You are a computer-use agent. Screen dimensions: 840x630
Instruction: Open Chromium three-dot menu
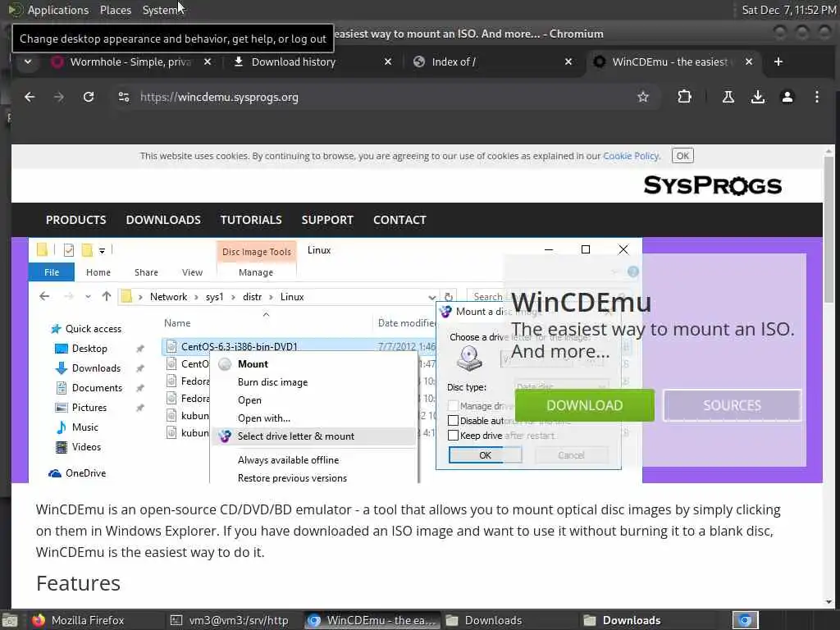[x=816, y=97]
